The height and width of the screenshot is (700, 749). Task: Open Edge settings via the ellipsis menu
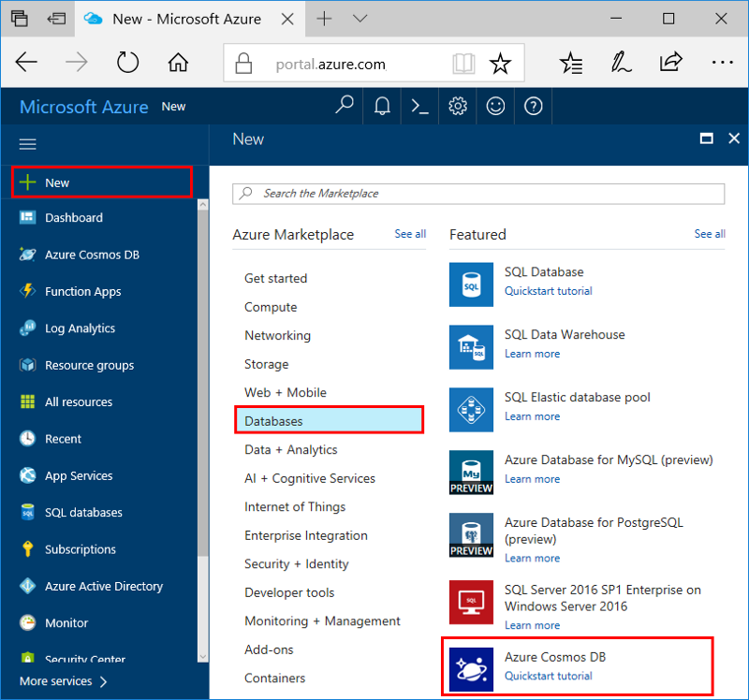click(x=723, y=62)
